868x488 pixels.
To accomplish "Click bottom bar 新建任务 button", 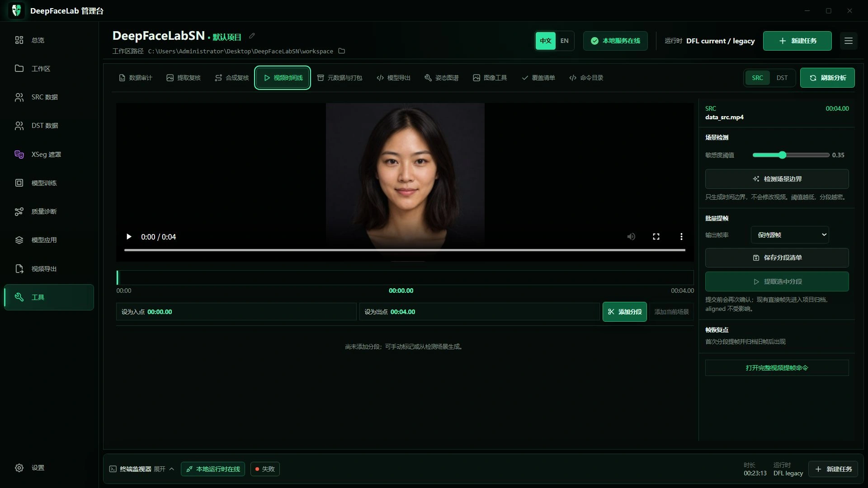I will coord(833,469).
